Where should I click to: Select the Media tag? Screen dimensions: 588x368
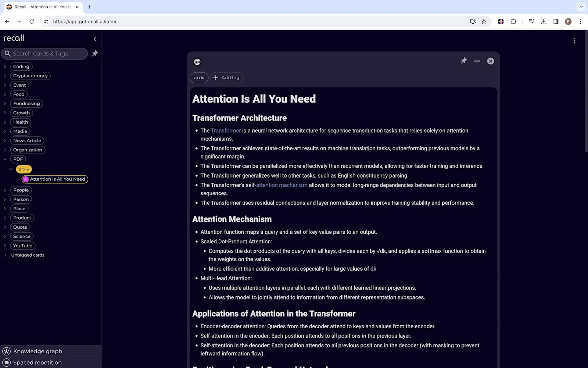point(20,131)
